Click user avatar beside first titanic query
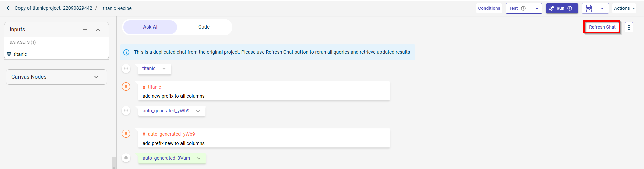644x169 pixels. click(126, 87)
